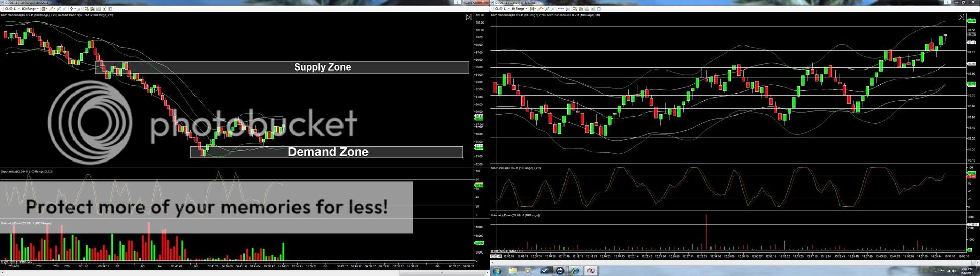Open the CL 09-11 instrument dropdown in left chart
Image resolution: width=980 pixels, height=276 pixels.
coord(12,9)
